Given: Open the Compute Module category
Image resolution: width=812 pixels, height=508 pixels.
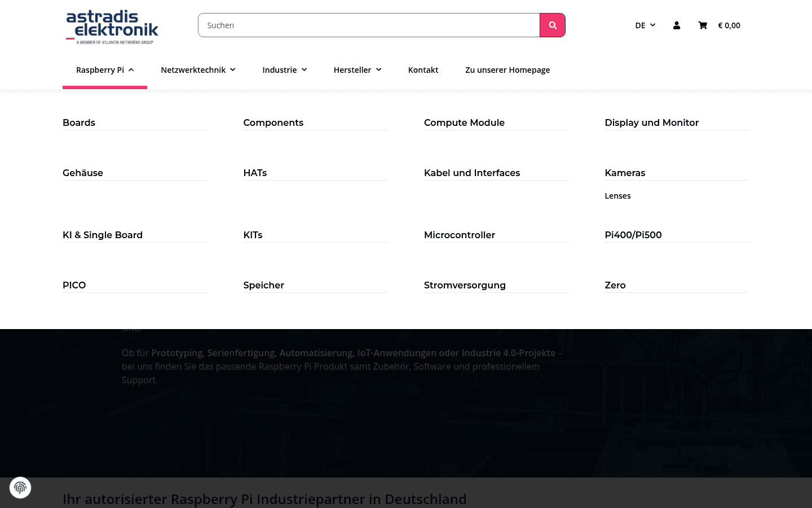Looking at the screenshot, I should point(464,122).
